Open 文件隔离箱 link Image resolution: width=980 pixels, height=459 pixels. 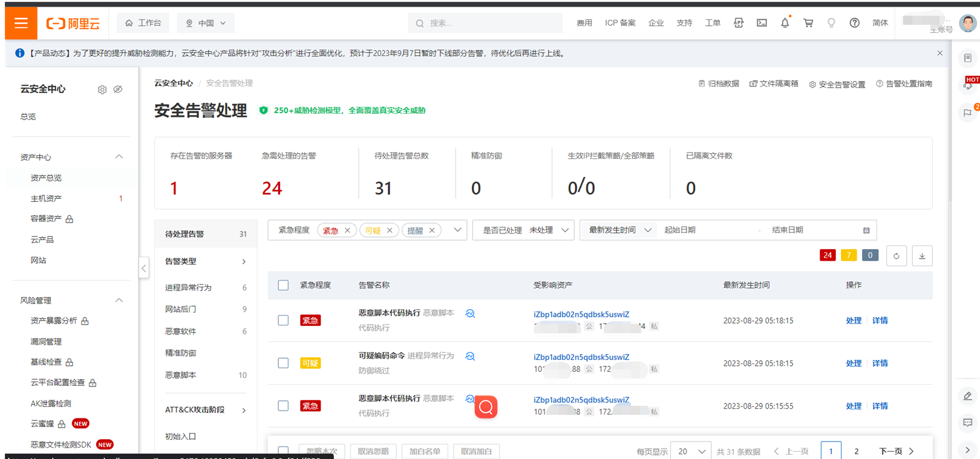click(774, 83)
